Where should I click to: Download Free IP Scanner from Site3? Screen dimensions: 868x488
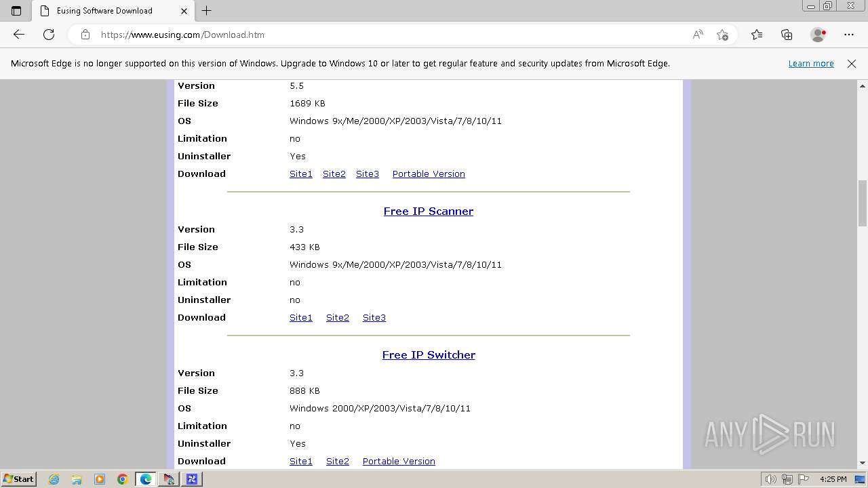[x=374, y=318]
